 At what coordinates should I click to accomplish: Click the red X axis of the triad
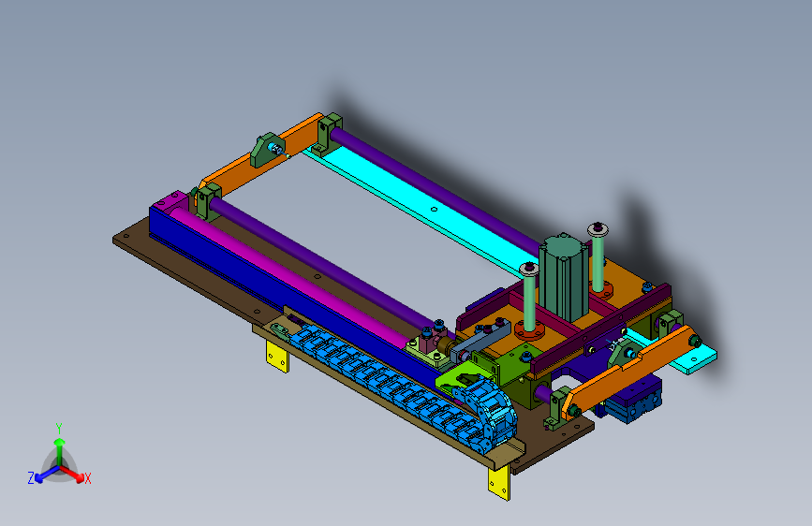[x=74, y=474]
